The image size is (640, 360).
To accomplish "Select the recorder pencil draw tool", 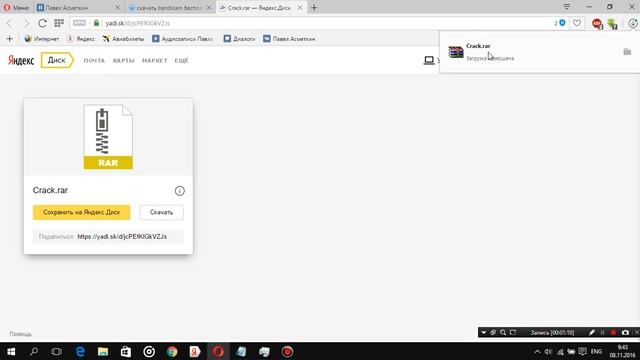I will 592,333.
